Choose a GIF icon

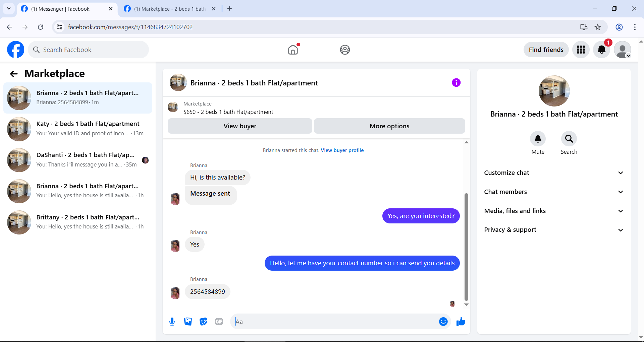[x=219, y=322]
